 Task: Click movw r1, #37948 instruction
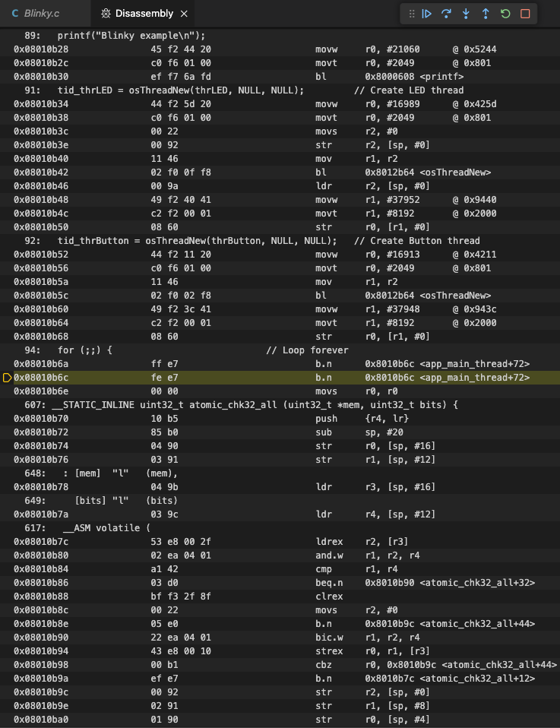pos(280,309)
